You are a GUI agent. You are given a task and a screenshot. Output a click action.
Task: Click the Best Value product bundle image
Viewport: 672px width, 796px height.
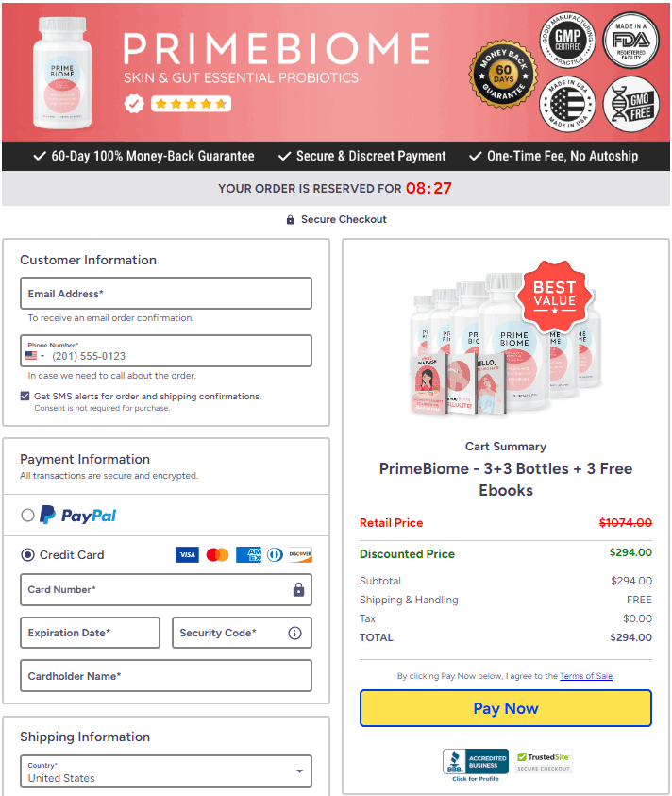click(x=506, y=340)
